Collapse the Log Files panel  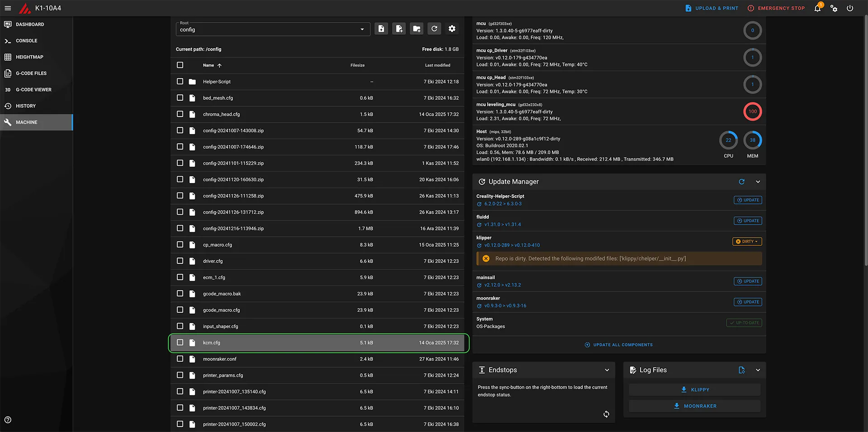(x=758, y=370)
